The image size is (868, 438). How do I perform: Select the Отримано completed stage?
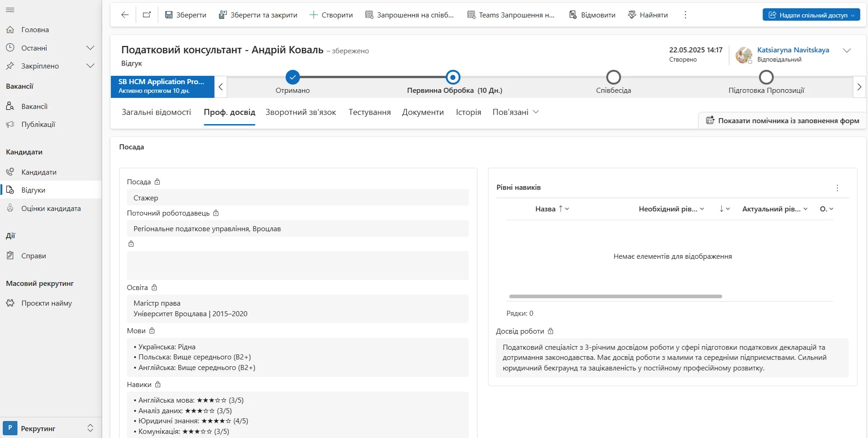click(x=293, y=77)
